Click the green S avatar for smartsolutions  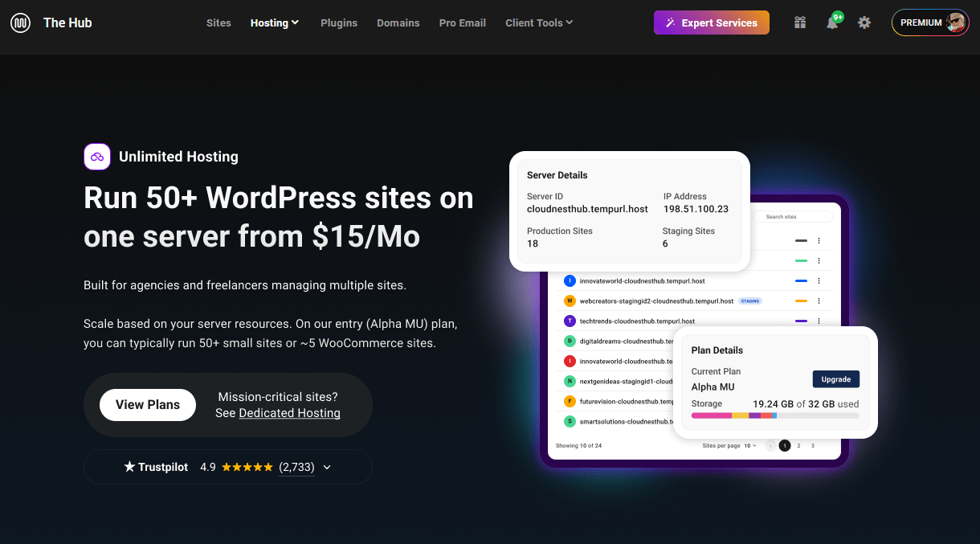click(570, 421)
